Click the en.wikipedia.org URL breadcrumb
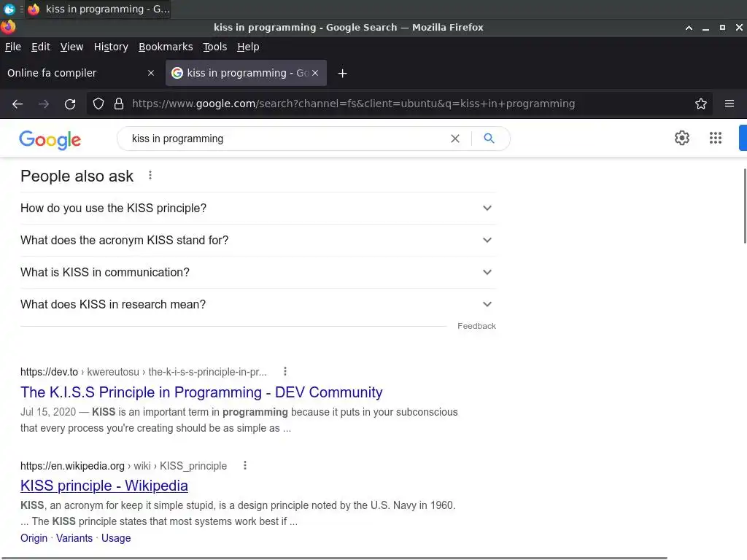Image resolution: width=747 pixels, height=560 pixels. pyautogui.click(x=123, y=466)
